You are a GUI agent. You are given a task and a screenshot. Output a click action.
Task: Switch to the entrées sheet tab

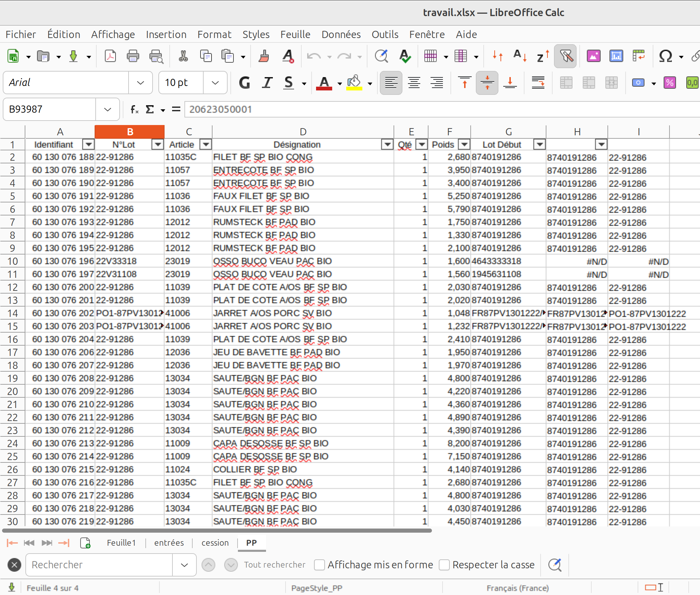point(169,543)
